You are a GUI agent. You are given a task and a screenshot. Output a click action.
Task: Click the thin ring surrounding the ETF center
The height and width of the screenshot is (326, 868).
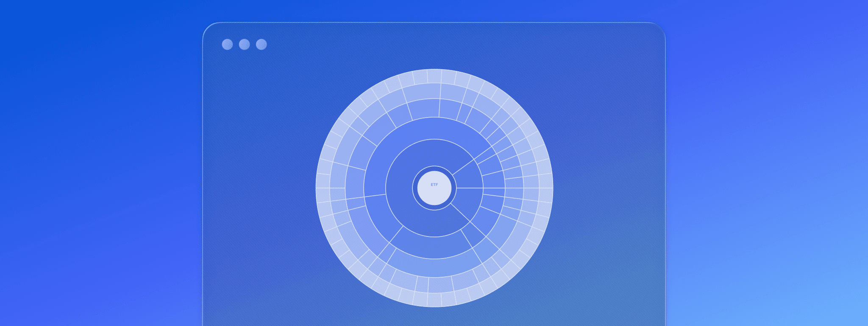click(x=434, y=168)
